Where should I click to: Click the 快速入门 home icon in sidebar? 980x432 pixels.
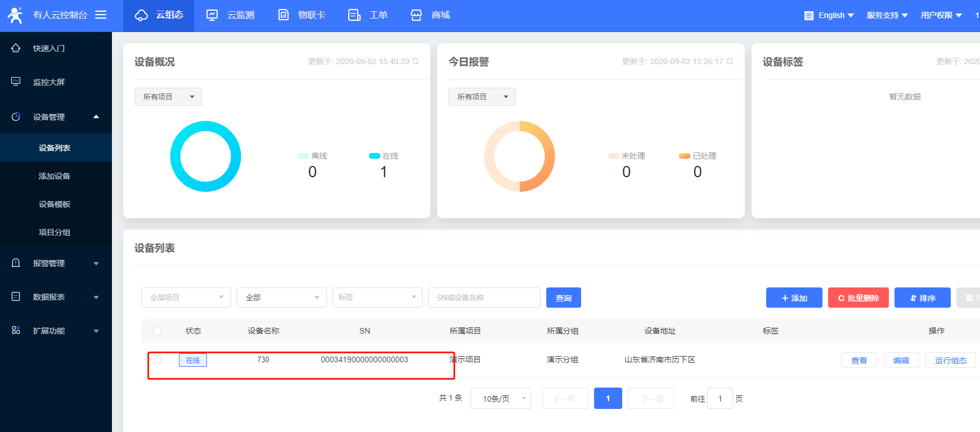pyautogui.click(x=16, y=48)
